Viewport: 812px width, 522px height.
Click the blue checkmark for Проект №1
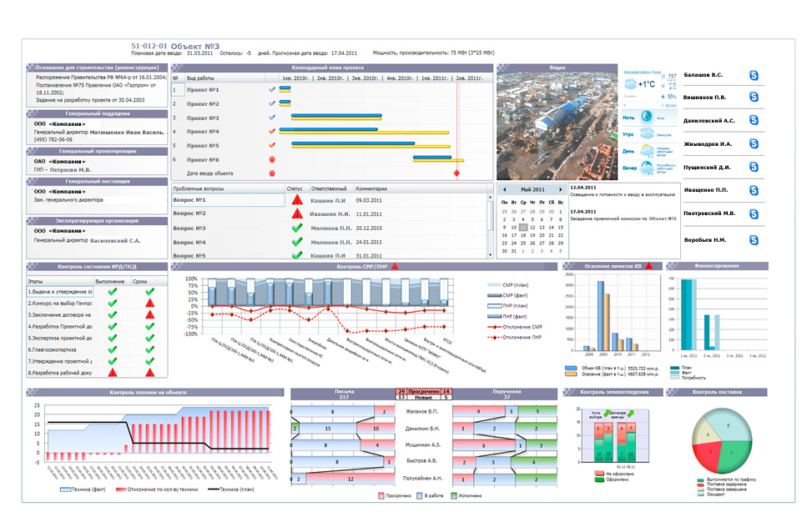(272, 89)
